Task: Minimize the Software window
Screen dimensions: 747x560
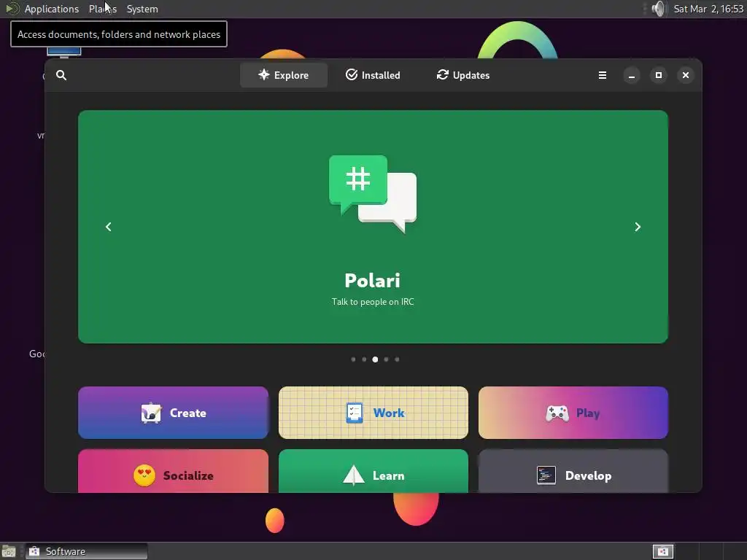Action: click(x=632, y=75)
